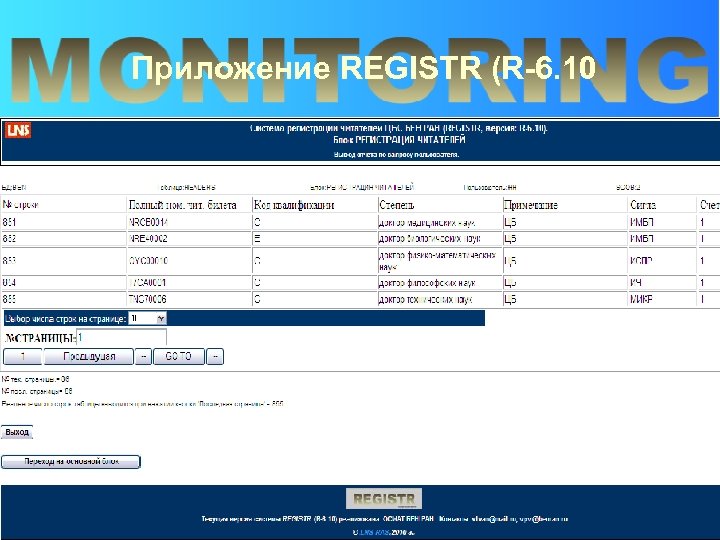Click Переход на основной блок button
Viewport: 720px width, 540px height.
pos(71,461)
